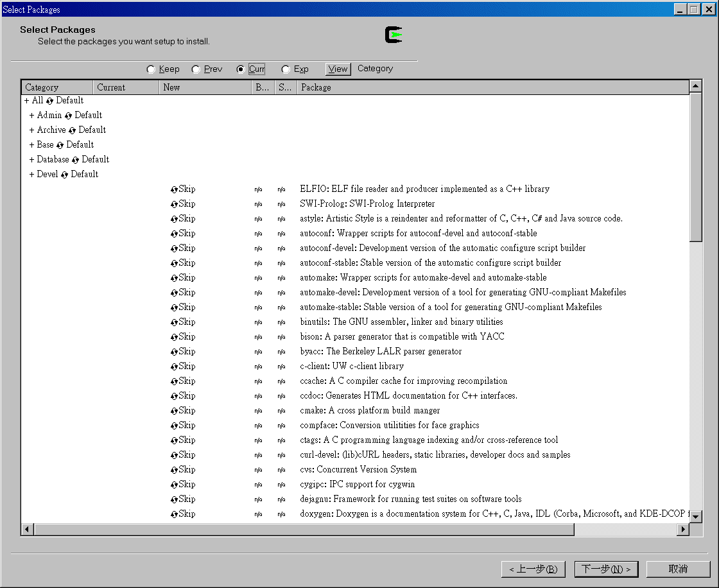The height and width of the screenshot is (588, 719).
Task: Cycle install state for dejagnu
Action: (174, 499)
